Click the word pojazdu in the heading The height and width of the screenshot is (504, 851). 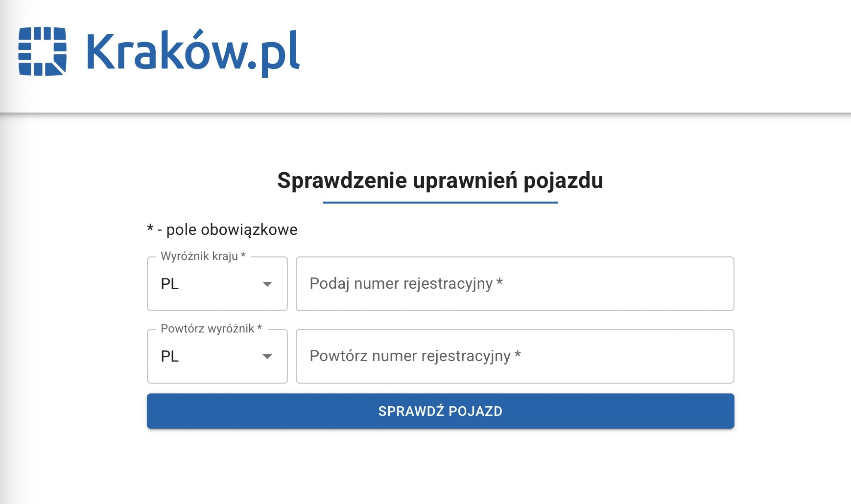(x=563, y=181)
